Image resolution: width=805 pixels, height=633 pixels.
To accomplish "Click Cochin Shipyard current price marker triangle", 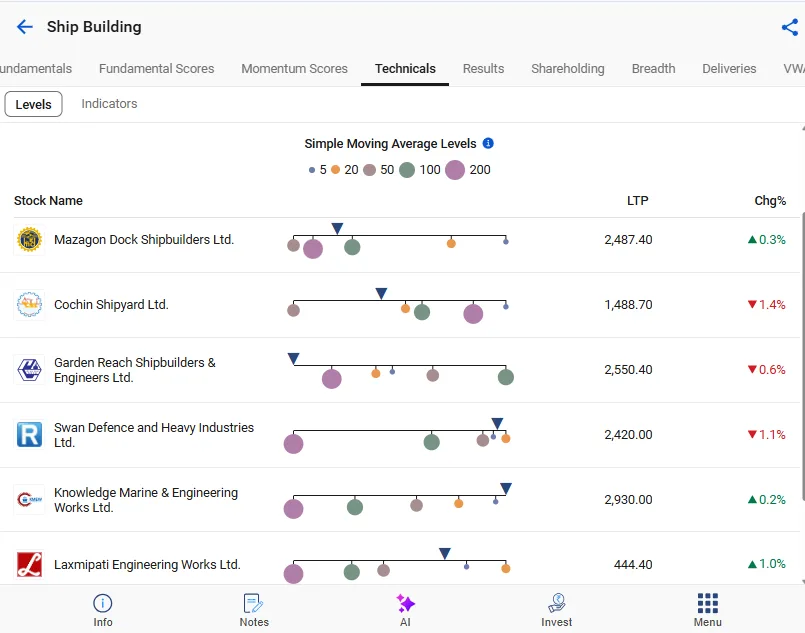I will 381,293.
